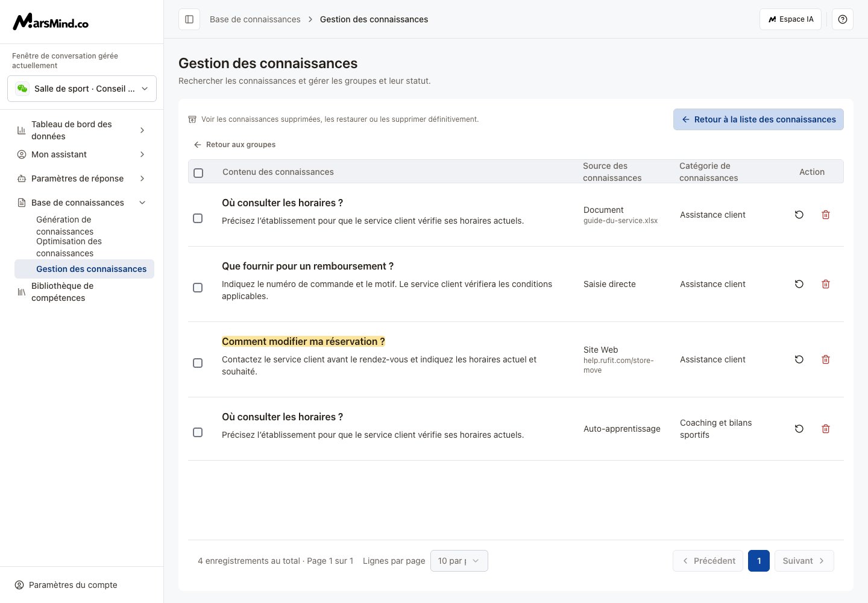
Task: Click the Tableau de bord chart icon
Action: [x=21, y=130]
